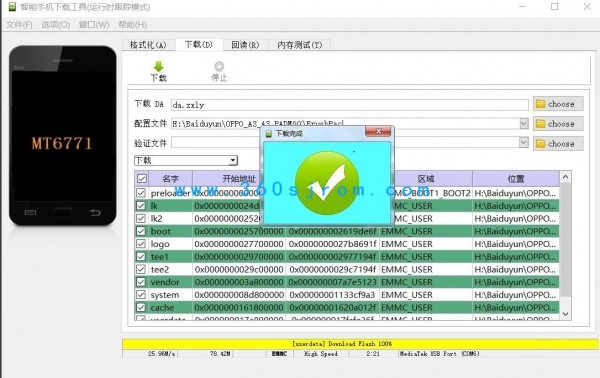This screenshot has height=378, width=600.
Task: Expand the config file path dropdown
Action: 524,123
